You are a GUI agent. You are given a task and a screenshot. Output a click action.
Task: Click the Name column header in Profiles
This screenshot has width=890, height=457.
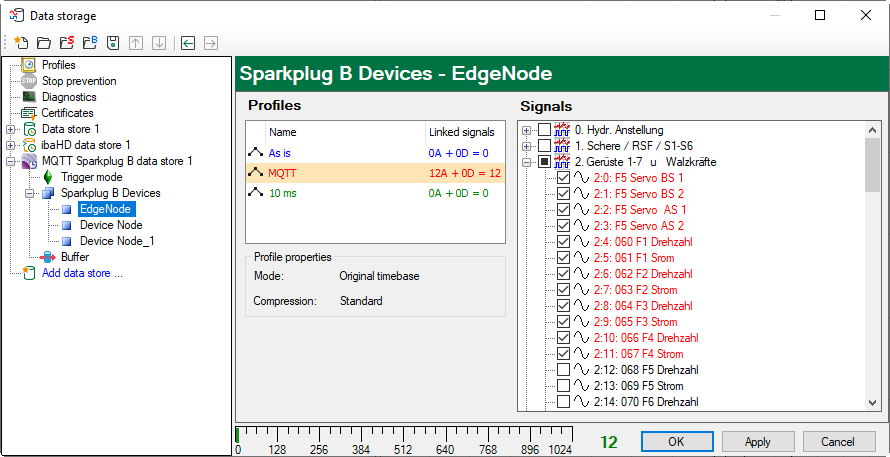(x=345, y=132)
